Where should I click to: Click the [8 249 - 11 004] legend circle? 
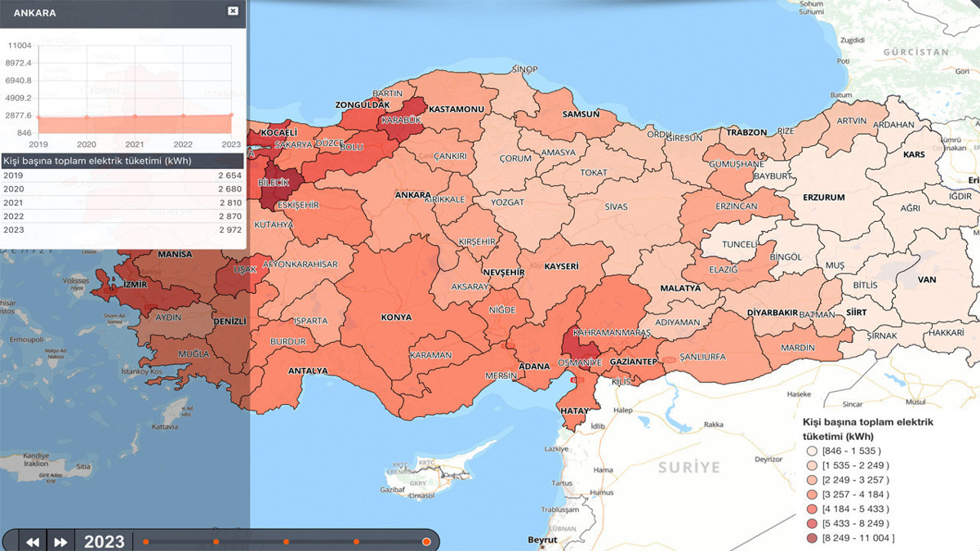click(x=811, y=537)
